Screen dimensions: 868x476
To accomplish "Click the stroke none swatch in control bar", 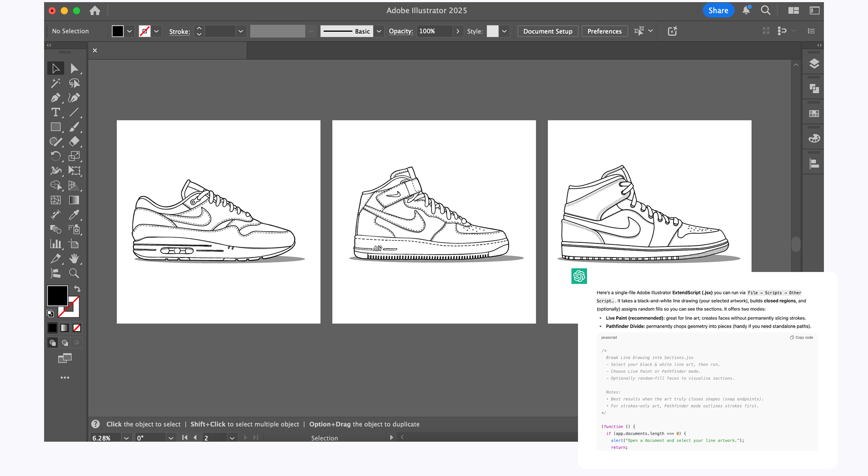I will click(x=145, y=31).
